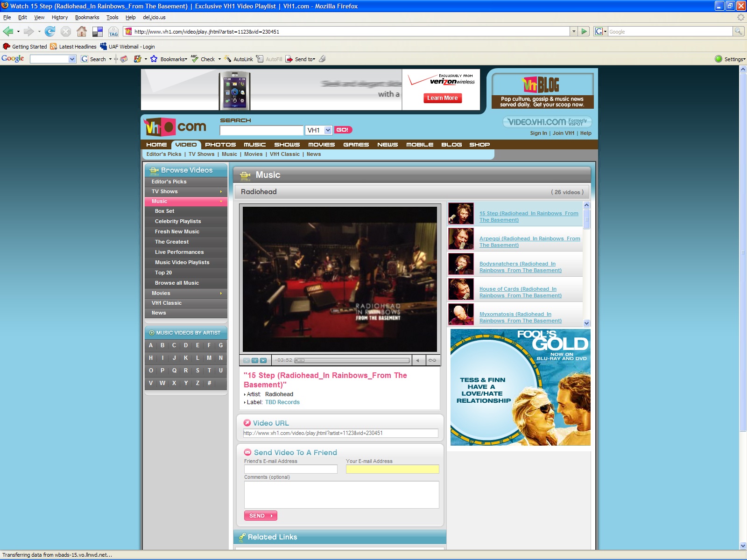Click the Send to icon in Google toolbar
Image resolution: width=747 pixels, height=560 pixels.
(289, 59)
